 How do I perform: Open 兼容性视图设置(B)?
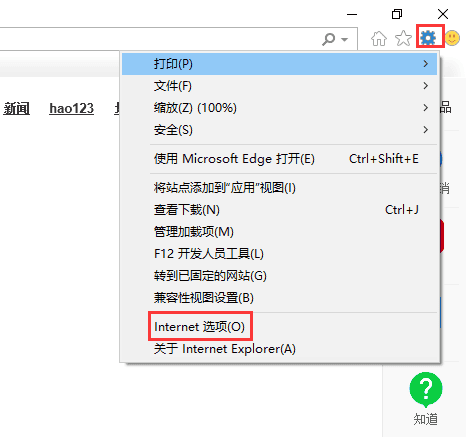point(279,298)
